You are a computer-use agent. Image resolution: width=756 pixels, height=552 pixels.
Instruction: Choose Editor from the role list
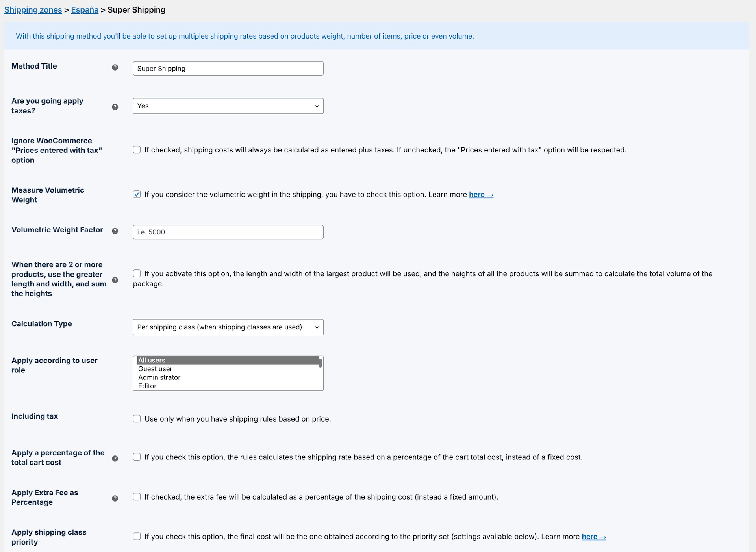click(x=148, y=386)
